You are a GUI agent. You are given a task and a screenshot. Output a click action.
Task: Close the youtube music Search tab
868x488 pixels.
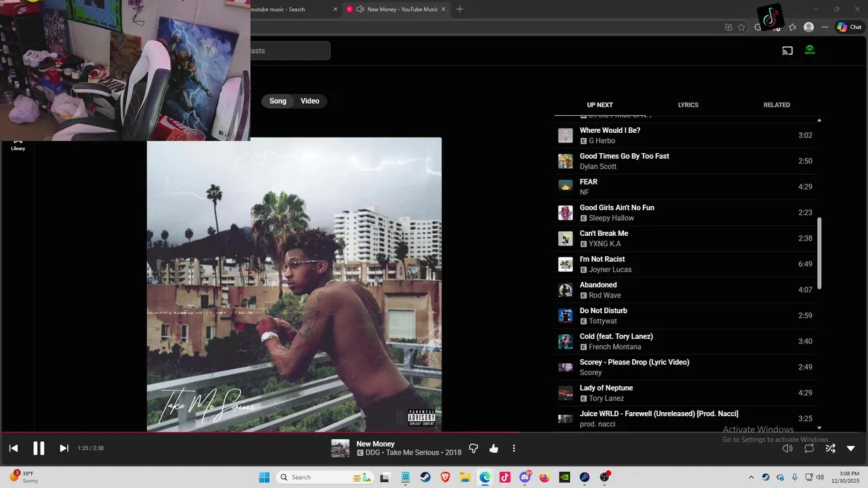coord(335,9)
